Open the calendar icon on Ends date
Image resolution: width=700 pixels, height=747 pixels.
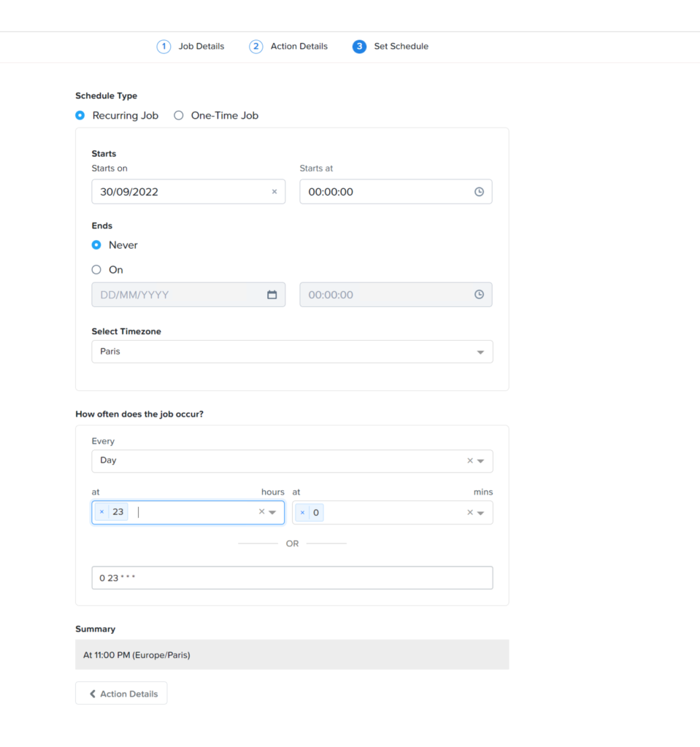tap(273, 294)
